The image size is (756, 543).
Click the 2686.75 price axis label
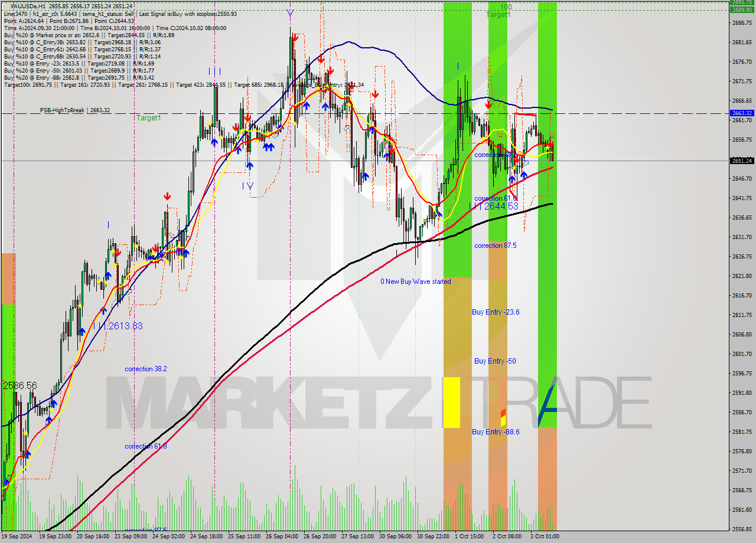click(741, 23)
